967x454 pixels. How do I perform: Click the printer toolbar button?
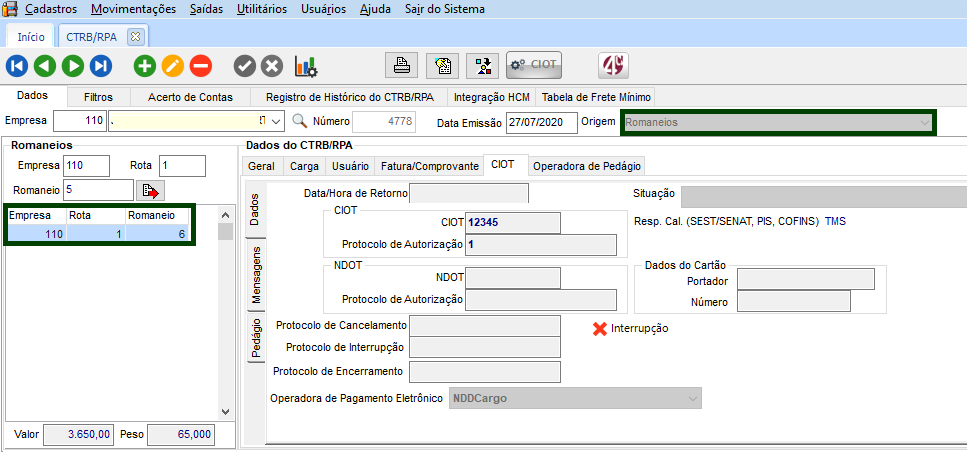[402, 65]
